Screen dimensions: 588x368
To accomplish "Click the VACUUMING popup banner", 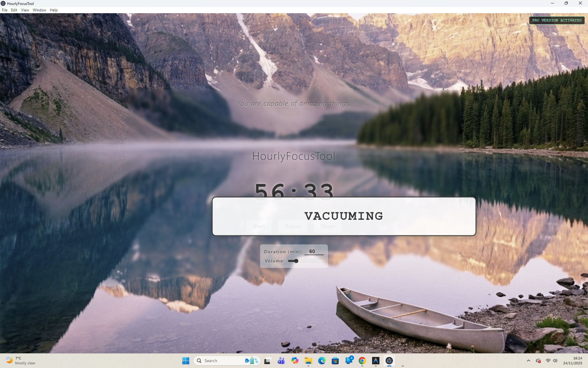I will 344,216.
